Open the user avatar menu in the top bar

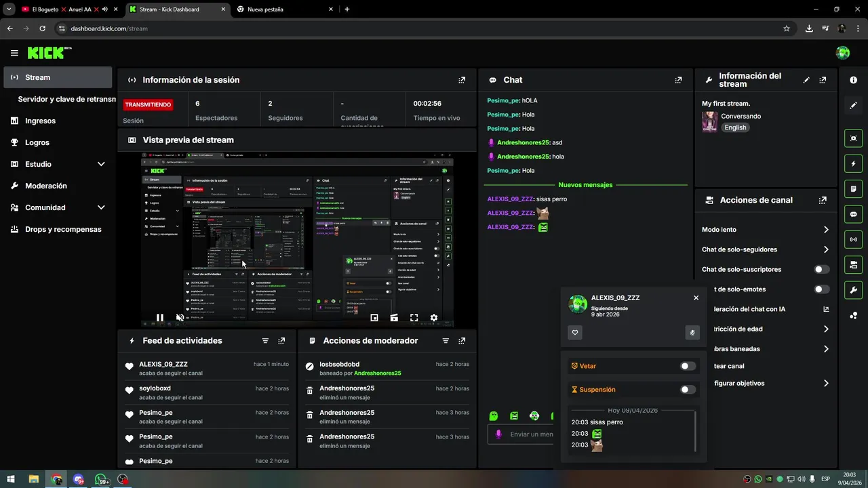843,53
